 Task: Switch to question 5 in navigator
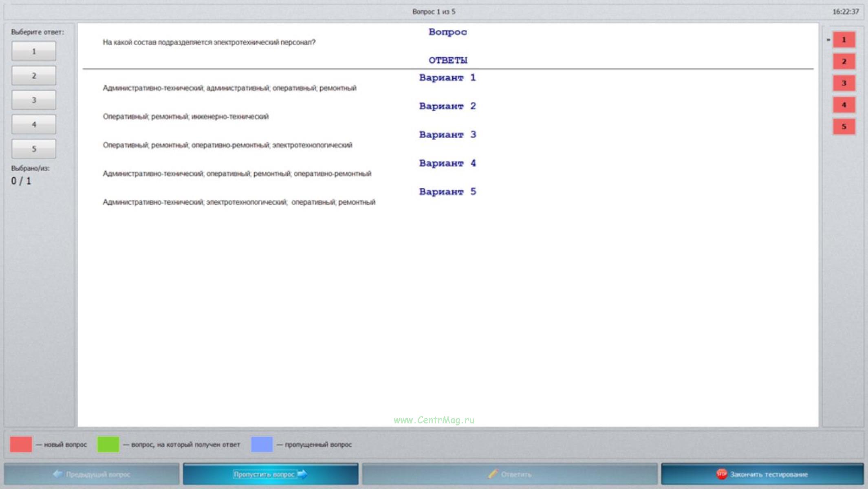click(844, 127)
